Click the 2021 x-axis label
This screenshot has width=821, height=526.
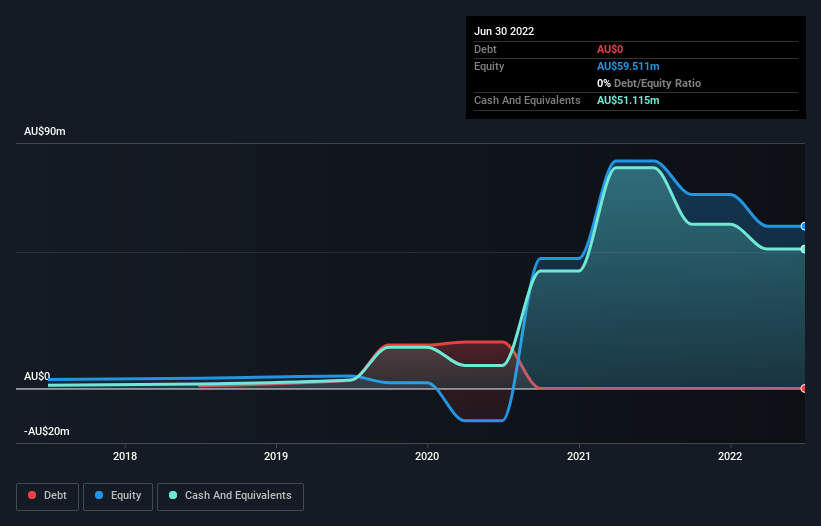(x=579, y=456)
